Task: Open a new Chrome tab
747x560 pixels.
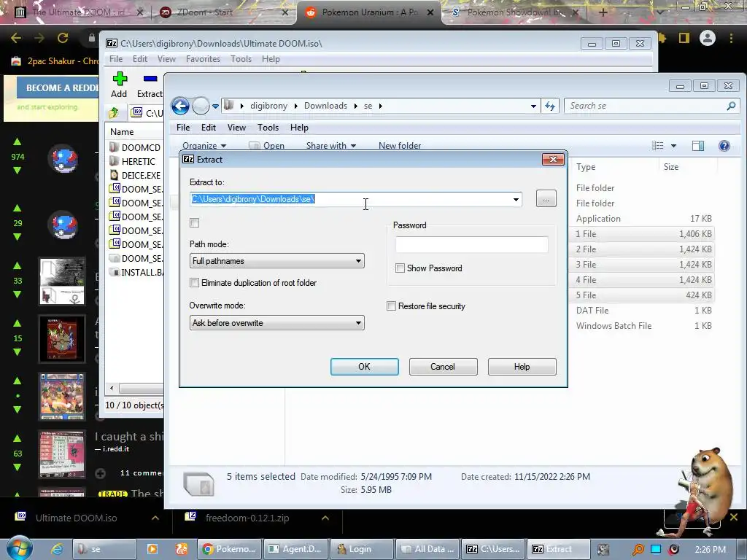Action: pos(603,12)
